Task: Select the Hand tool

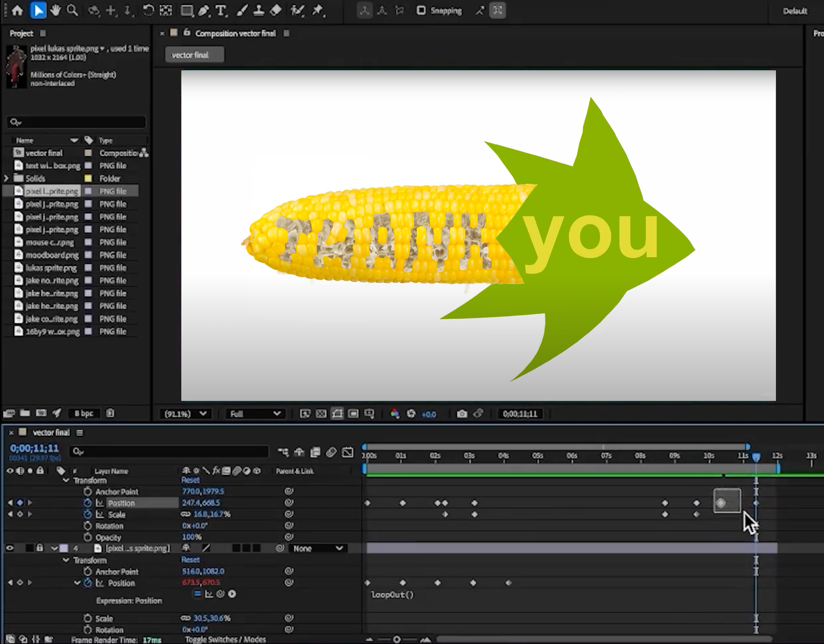Action: click(x=55, y=10)
